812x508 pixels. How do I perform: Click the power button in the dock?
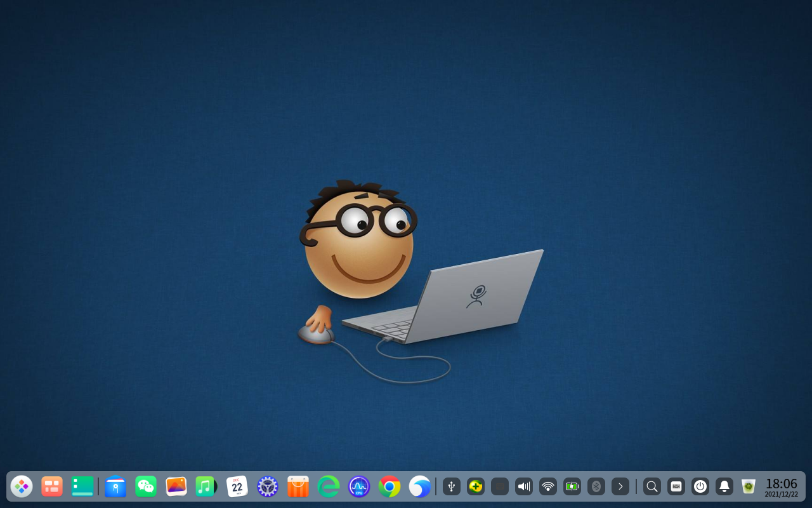[700, 486]
